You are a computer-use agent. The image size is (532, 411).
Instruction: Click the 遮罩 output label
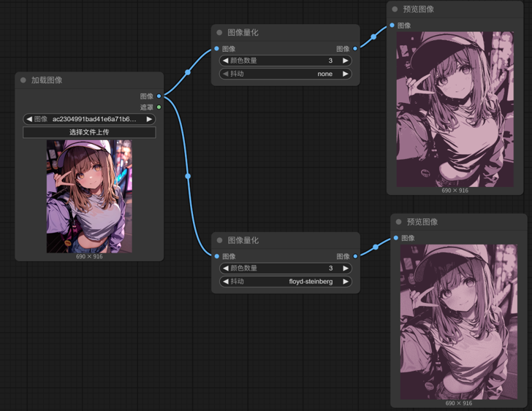[x=147, y=107]
